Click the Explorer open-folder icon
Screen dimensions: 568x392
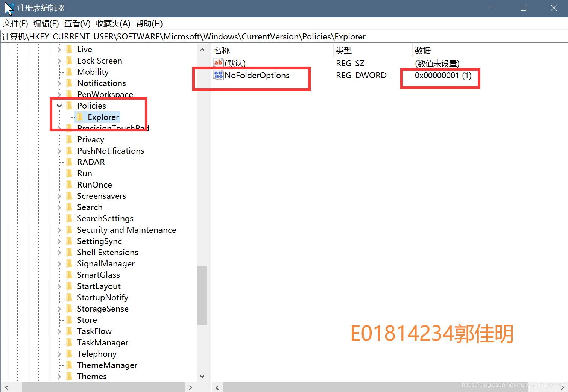pyautogui.click(x=80, y=117)
